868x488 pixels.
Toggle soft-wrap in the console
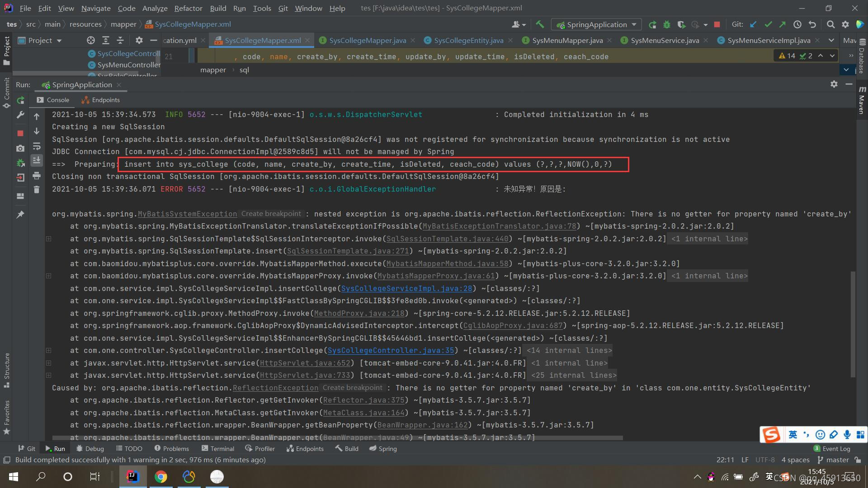pyautogui.click(x=37, y=146)
